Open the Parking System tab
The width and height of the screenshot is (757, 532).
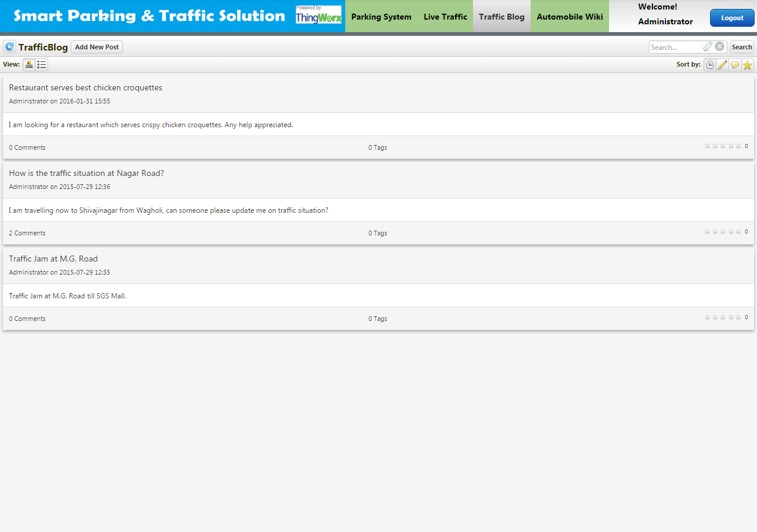pos(381,17)
